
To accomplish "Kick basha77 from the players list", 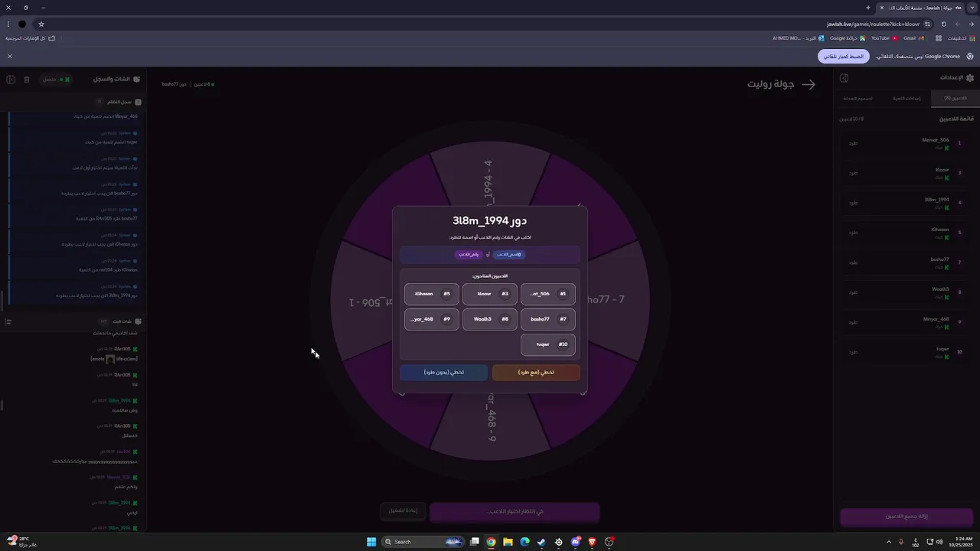I will coord(854,262).
